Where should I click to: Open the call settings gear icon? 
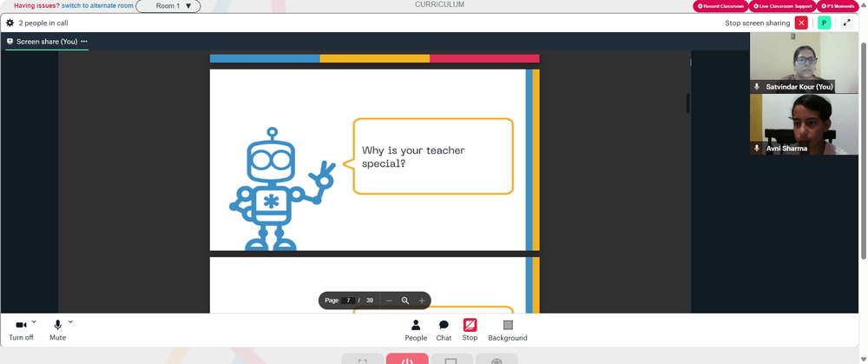[x=10, y=23]
